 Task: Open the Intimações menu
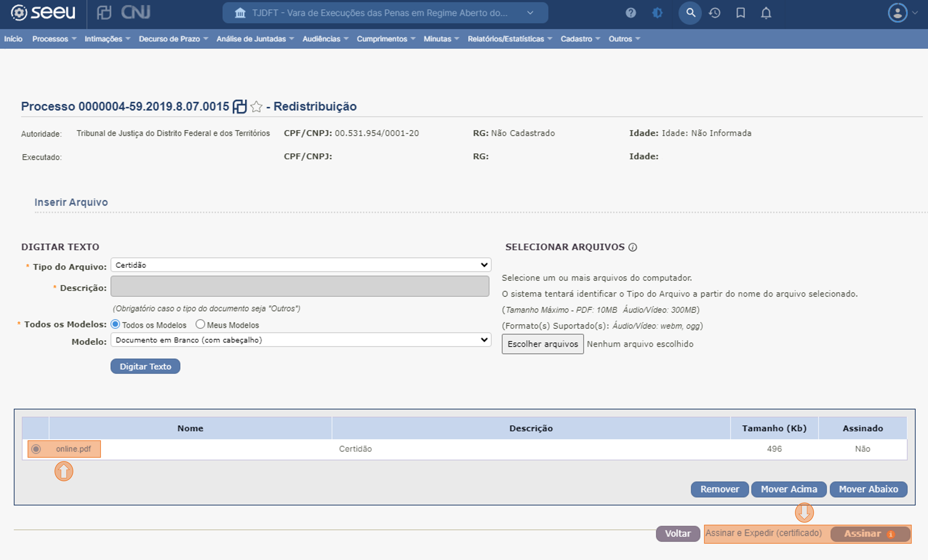coord(107,39)
